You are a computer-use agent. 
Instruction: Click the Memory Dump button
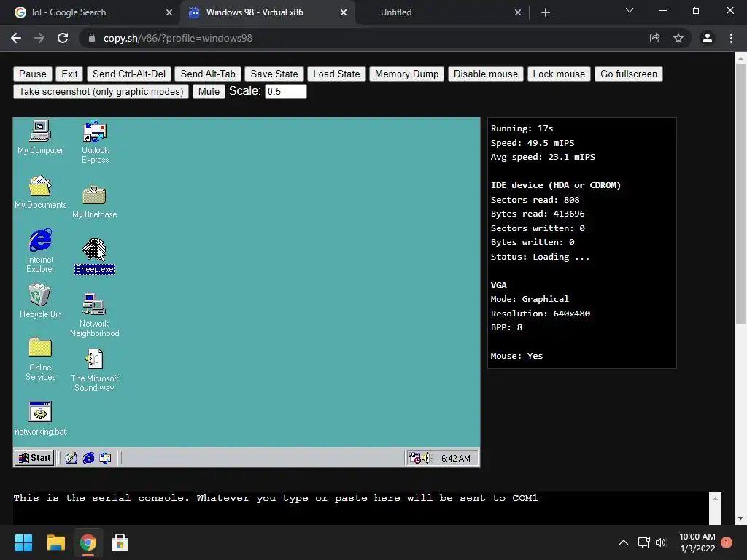click(x=406, y=74)
